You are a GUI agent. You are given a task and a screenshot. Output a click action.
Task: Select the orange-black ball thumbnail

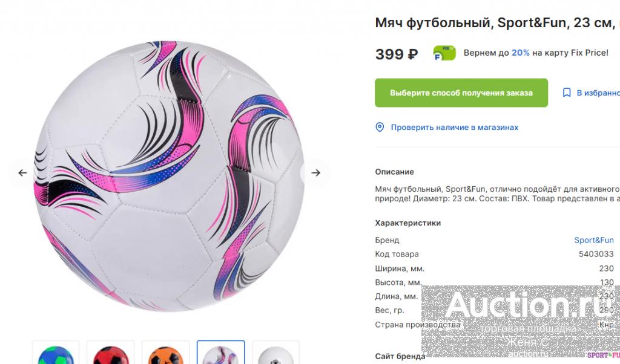coord(165,354)
